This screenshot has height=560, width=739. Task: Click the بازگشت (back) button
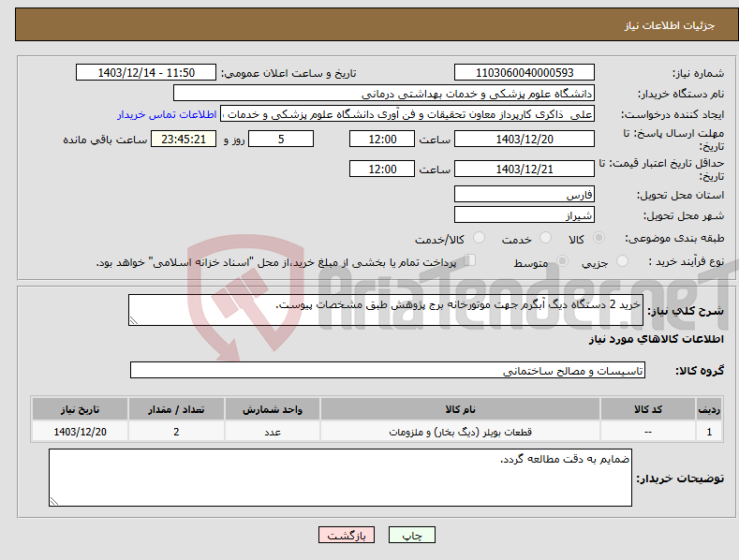(x=347, y=535)
